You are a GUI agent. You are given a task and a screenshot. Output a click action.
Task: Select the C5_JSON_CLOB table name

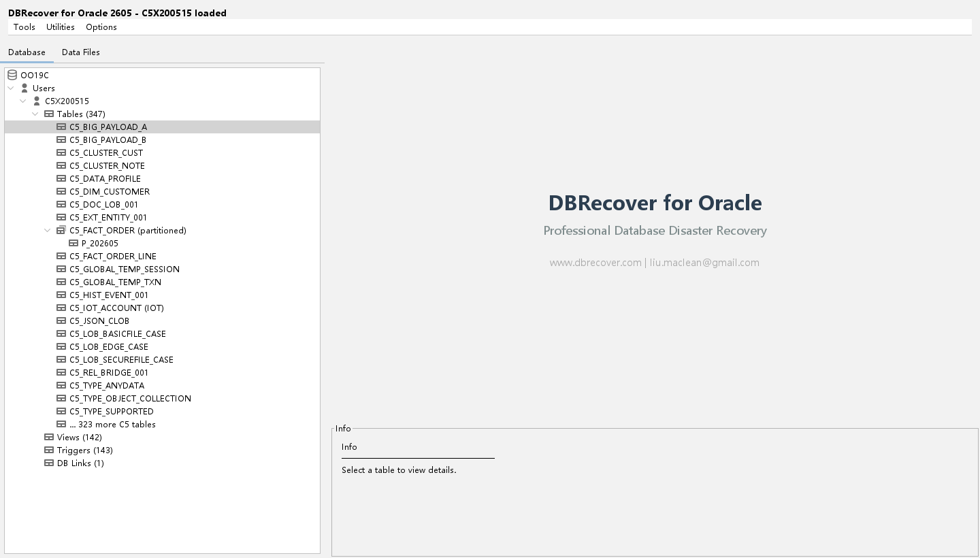coord(99,321)
